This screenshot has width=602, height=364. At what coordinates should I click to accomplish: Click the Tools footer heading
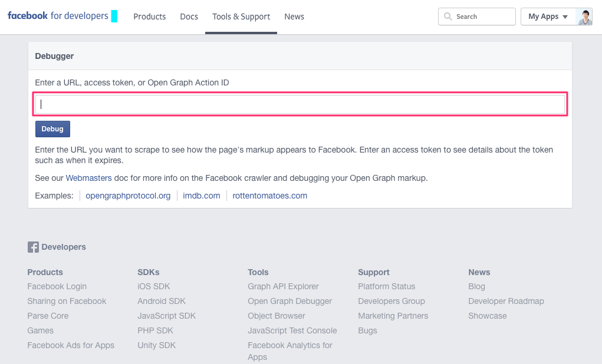258,272
